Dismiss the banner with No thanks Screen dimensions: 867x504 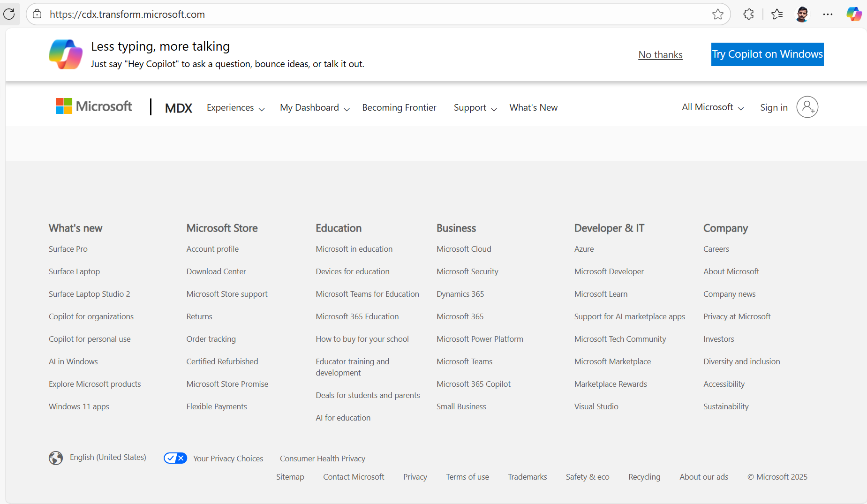tap(660, 54)
